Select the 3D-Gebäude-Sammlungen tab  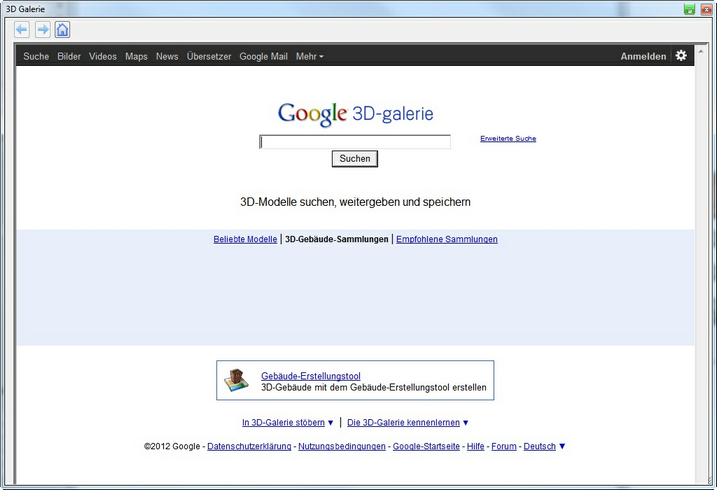pos(337,239)
